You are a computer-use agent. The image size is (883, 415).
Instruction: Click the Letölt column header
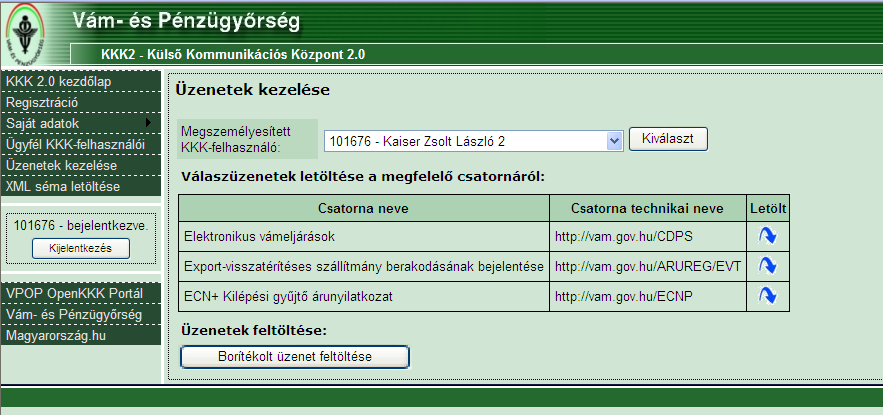(768, 208)
